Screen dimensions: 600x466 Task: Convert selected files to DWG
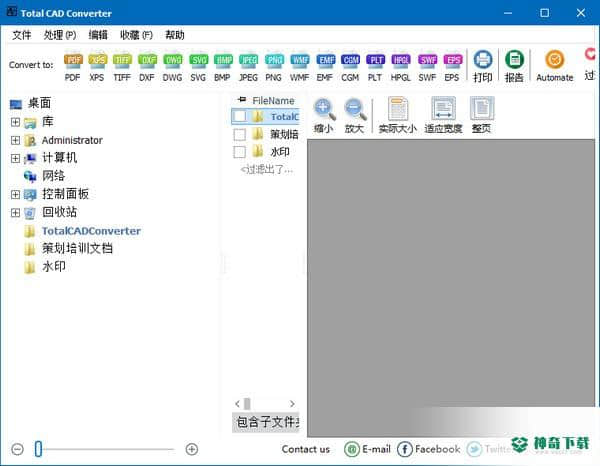click(x=173, y=67)
